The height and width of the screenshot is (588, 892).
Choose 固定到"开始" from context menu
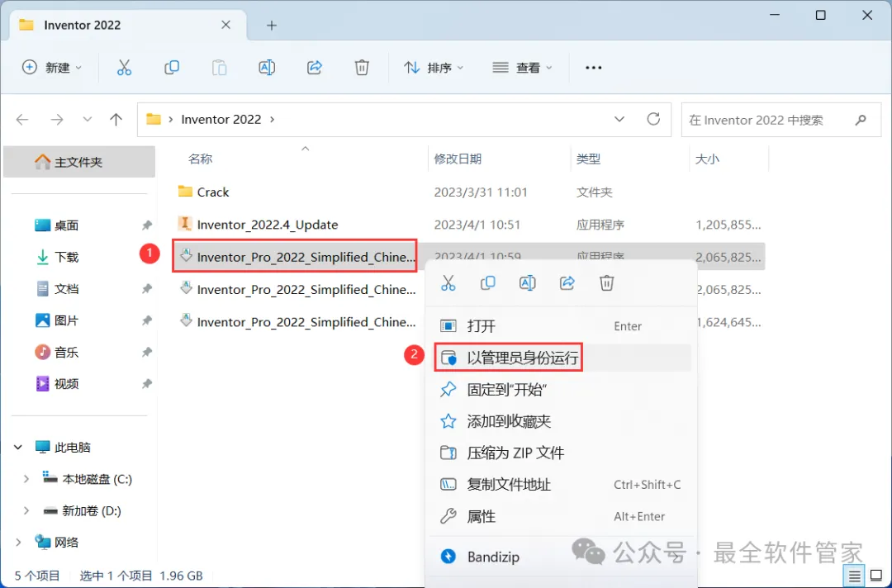pos(560,390)
